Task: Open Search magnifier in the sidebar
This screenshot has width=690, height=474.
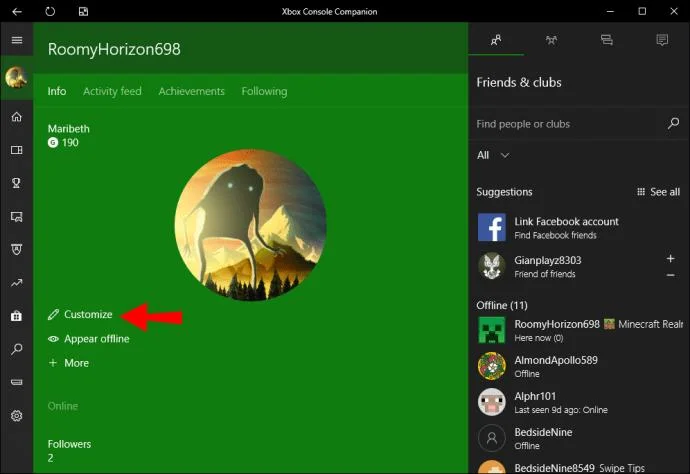Action: [17, 349]
